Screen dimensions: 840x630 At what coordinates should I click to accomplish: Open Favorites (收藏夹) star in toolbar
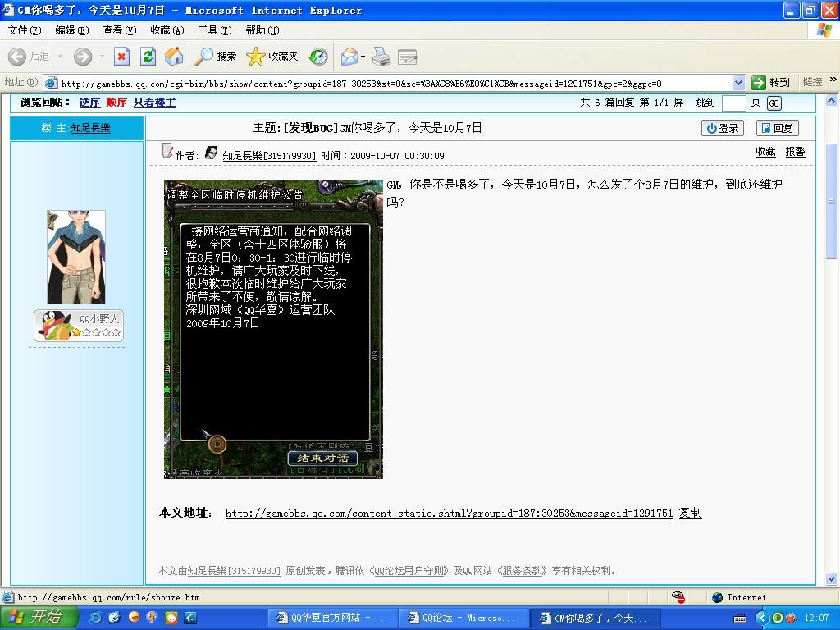click(x=272, y=57)
